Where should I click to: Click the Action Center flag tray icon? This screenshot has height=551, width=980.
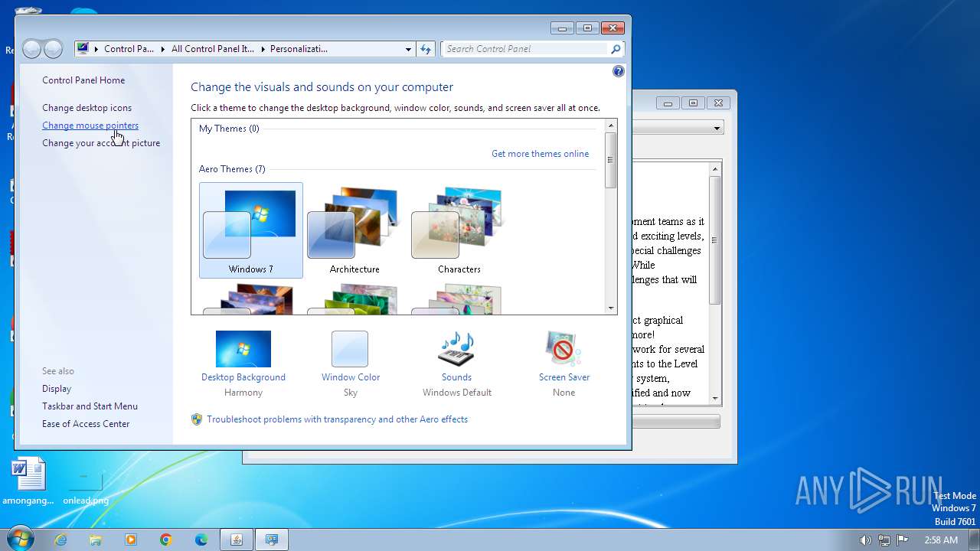(902, 540)
